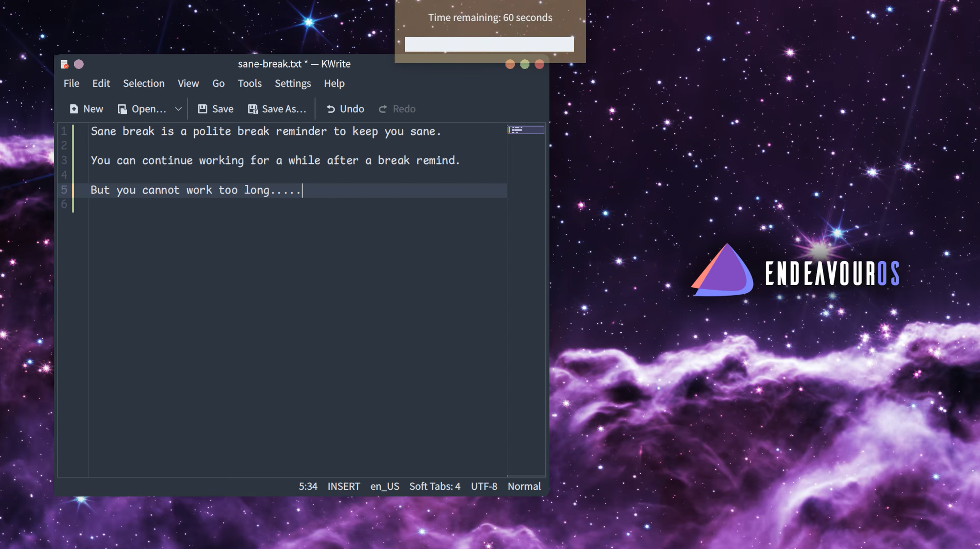Click the break countdown progress bar
This screenshot has width=980, height=549.
click(x=489, y=44)
